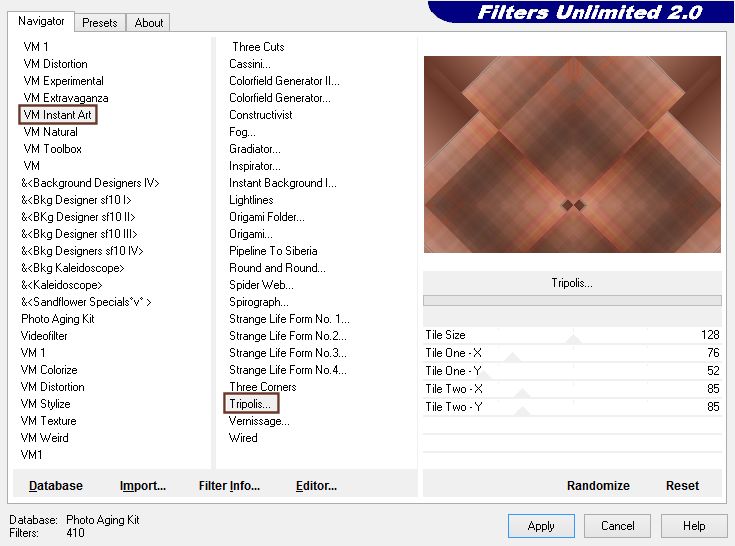Open the About tab
Screen dimensions: 735x546
point(148,22)
